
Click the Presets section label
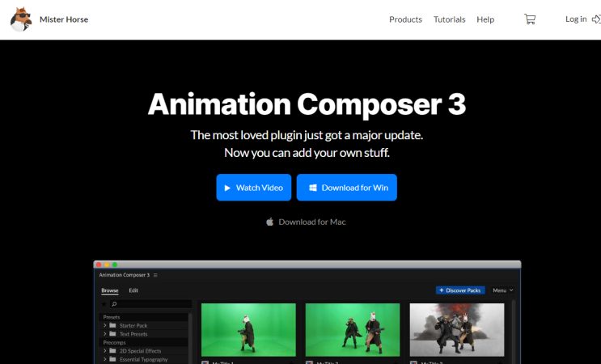112,317
